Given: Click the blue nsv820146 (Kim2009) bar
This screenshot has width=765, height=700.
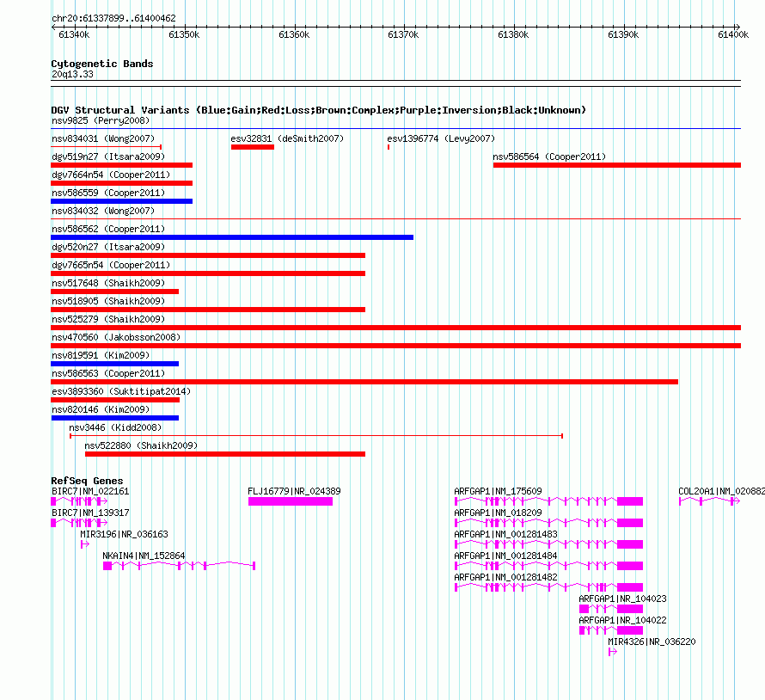Looking at the screenshot, I should tap(114, 418).
